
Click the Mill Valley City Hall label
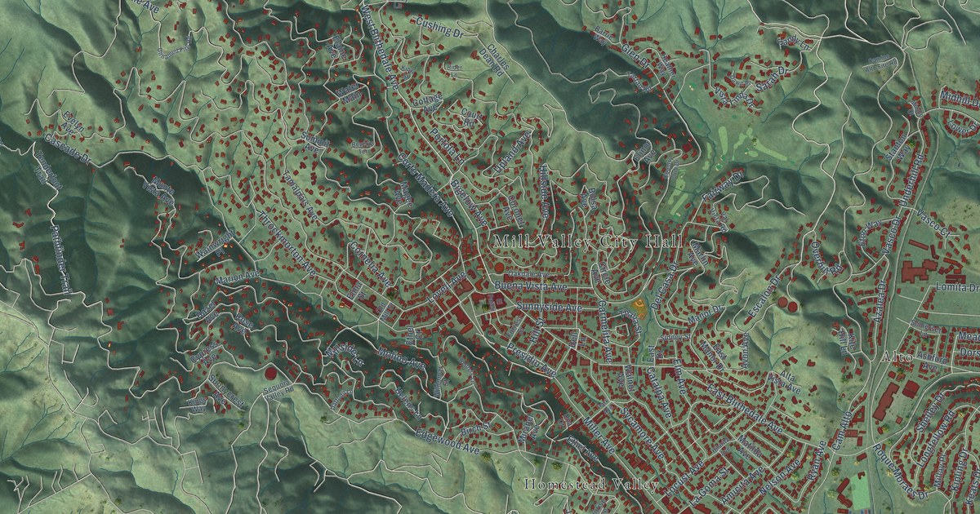pos(587,242)
